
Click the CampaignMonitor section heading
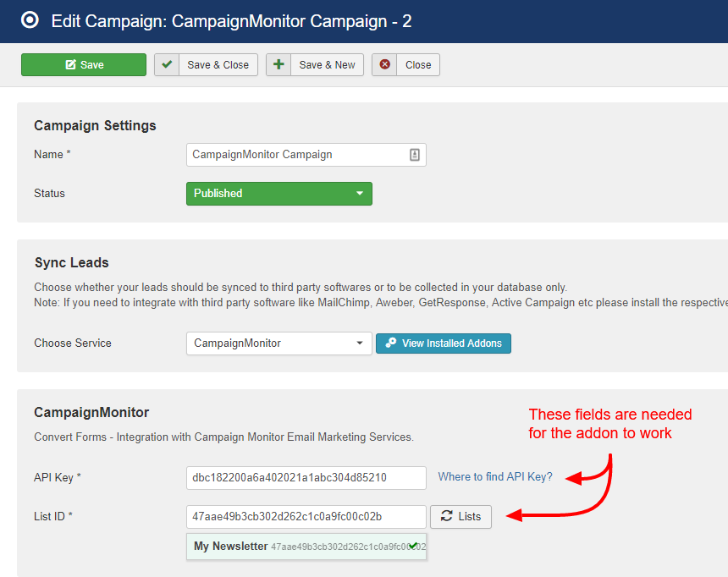[91, 412]
